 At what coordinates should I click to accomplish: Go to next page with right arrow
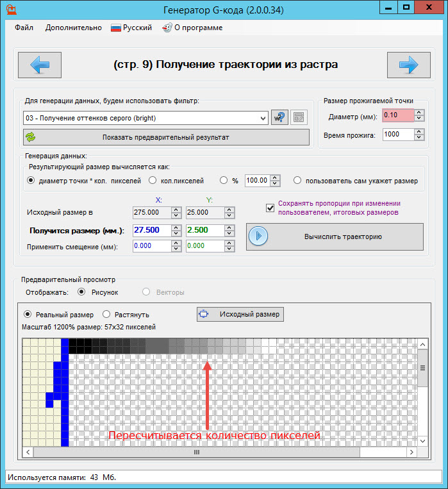409,65
